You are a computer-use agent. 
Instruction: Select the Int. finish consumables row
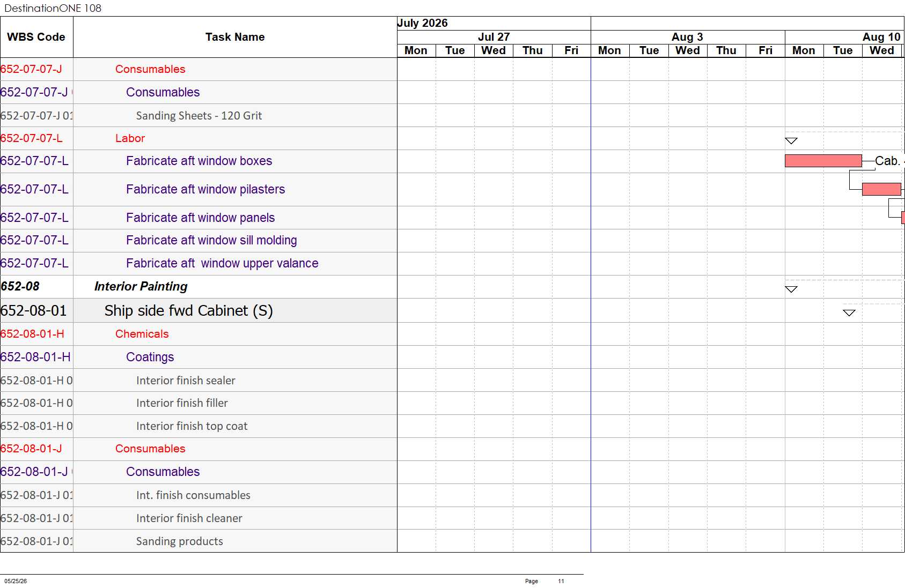click(198, 495)
